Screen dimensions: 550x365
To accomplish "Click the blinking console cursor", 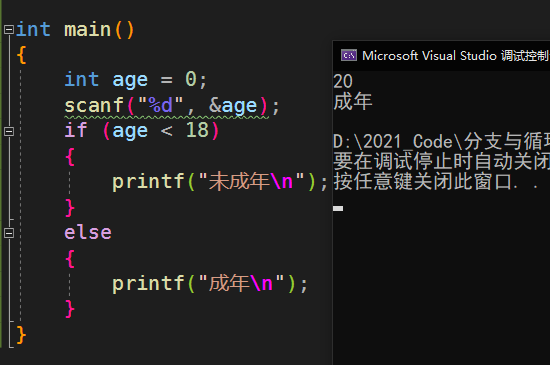I will click(x=338, y=209).
